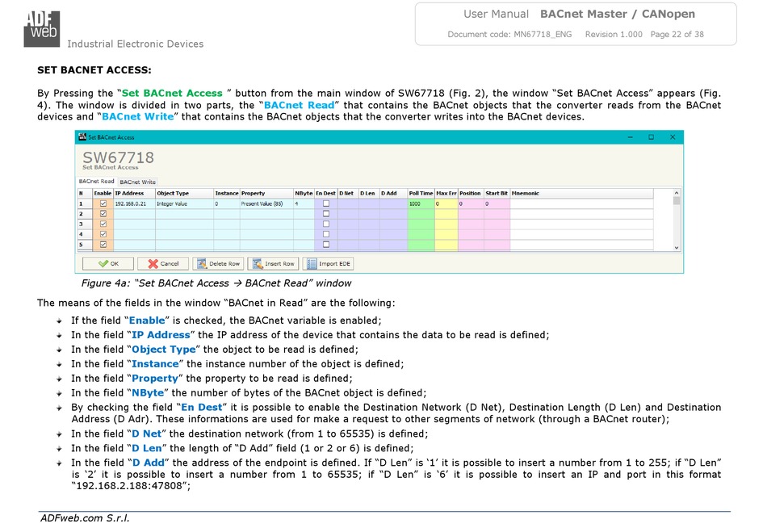The image size is (767, 532).
Task: Click the Start Bit cell in row 1
Action: coord(497,203)
